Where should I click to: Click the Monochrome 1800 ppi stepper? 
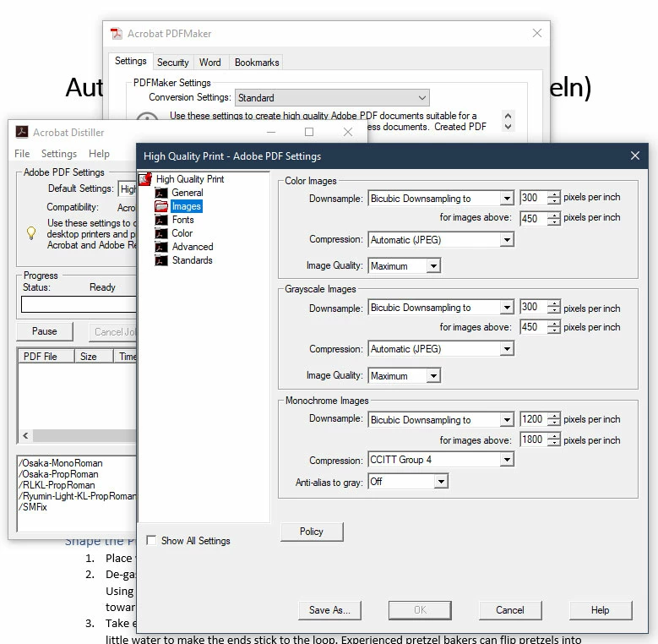pos(554,439)
